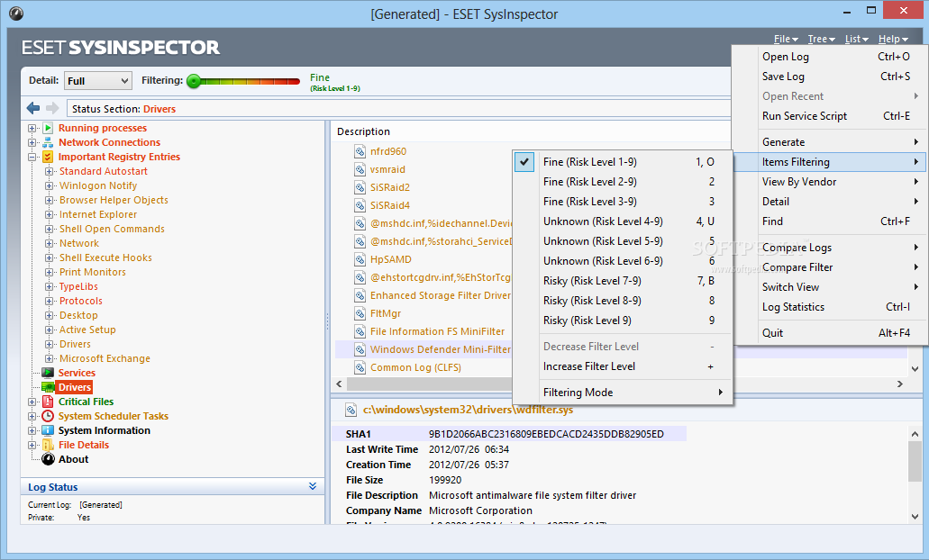Choose Quit from the File menu

[x=830, y=333]
